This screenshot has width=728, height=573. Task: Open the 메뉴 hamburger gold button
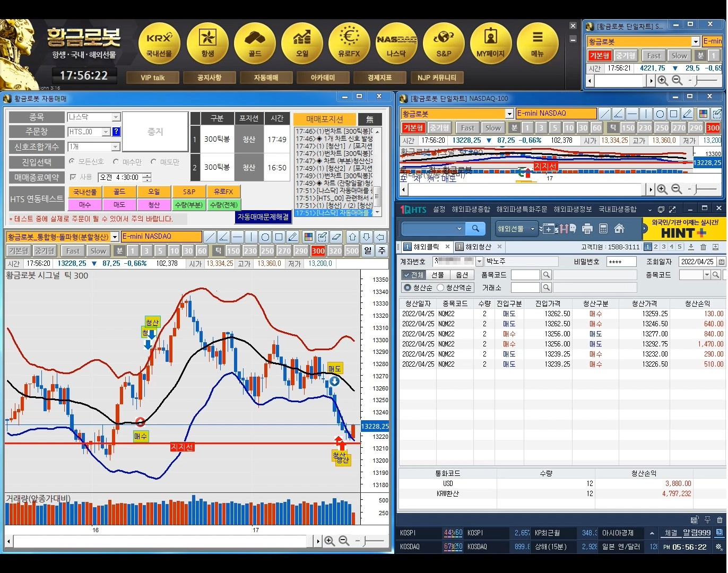click(538, 44)
